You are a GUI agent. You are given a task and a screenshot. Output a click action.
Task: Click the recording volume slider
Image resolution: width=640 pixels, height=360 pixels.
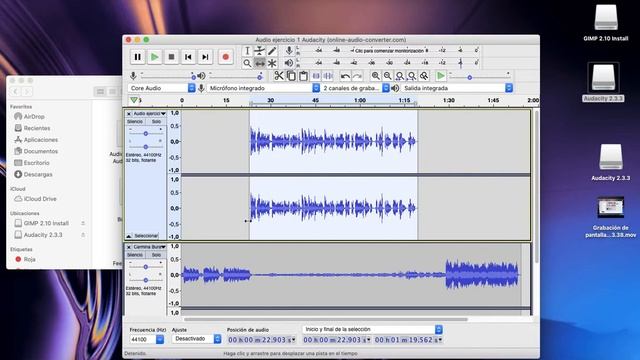click(168, 76)
